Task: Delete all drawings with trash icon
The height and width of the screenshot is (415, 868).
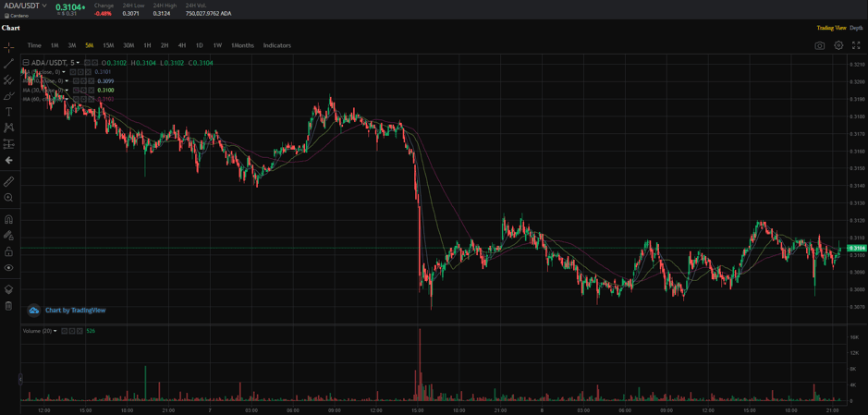Action: point(8,306)
